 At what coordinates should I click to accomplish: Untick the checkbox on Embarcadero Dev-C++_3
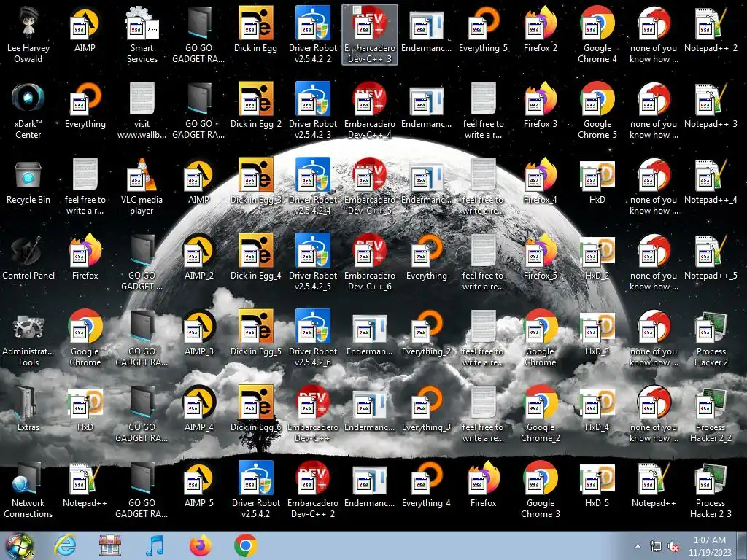tap(357, 10)
